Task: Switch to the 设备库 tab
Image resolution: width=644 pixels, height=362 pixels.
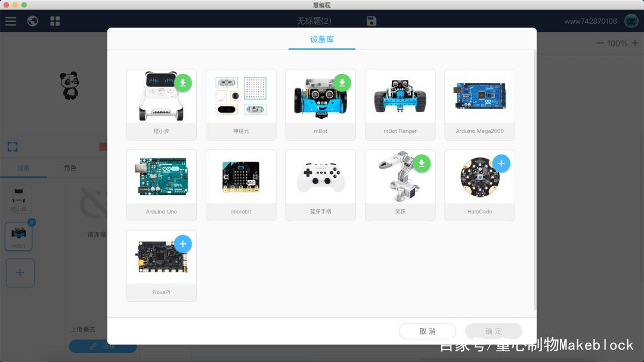Action: point(322,39)
